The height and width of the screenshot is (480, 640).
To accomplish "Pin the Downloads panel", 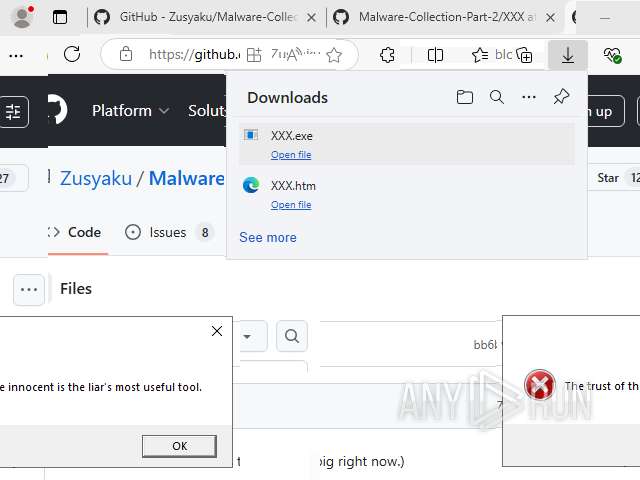I will click(561, 97).
